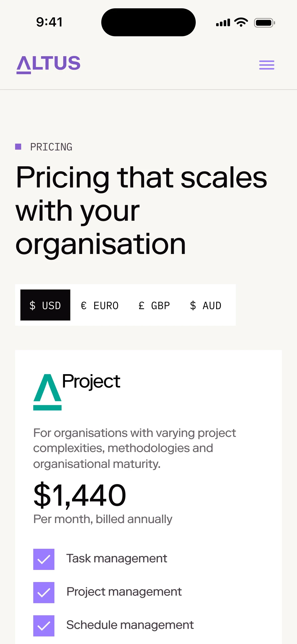Viewport: 297px width, 644px height.
Task: Switch to the € EURO currency tab
Action: [100, 306]
